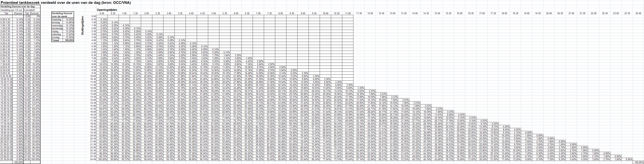Click Openingstijden column header '12.00'
This screenshot has height=164, width=644.
[370, 13]
